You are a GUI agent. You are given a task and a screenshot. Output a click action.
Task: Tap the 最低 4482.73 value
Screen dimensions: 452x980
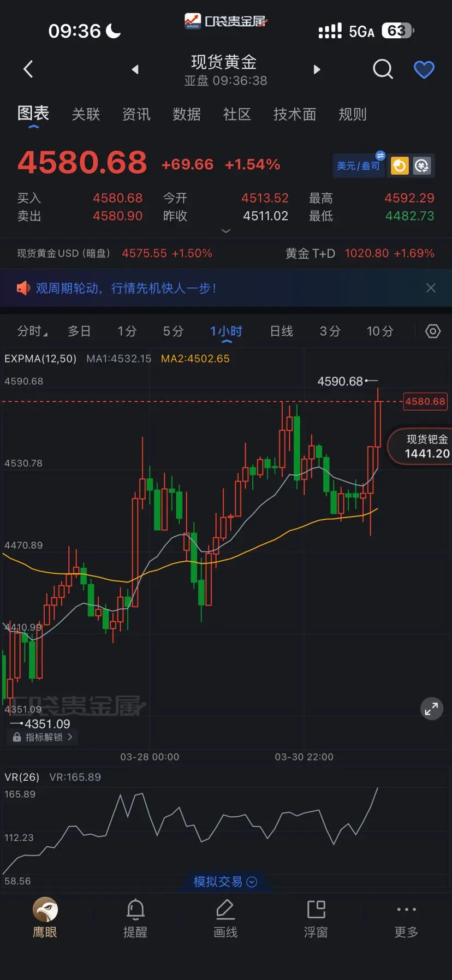[409, 216]
